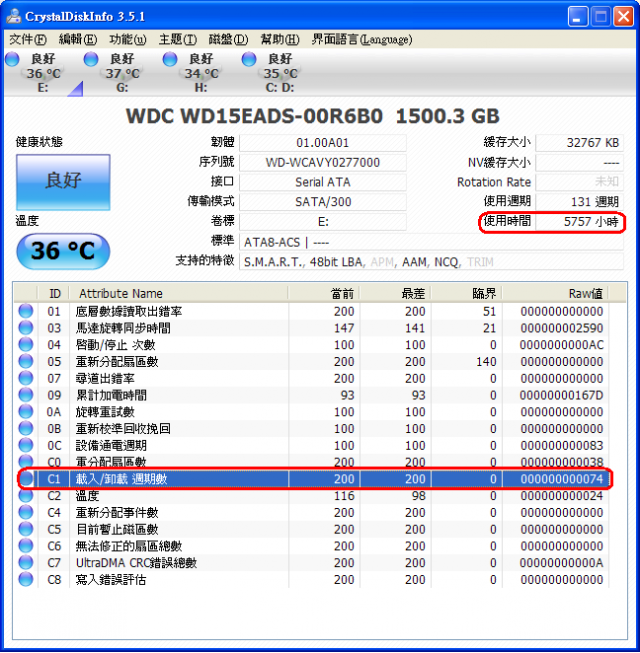Open the 功能(u) menu
The image size is (640, 653).
pos(128,40)
